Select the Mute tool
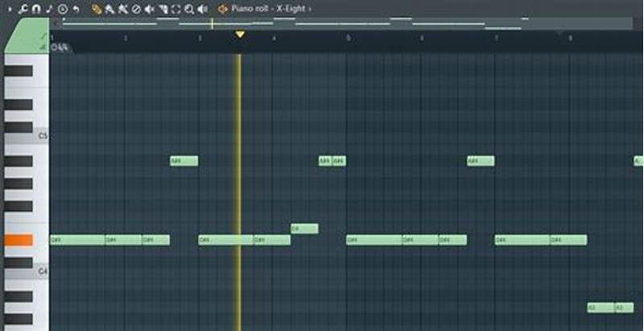This screenshot has width=644, height=331. (x=150, y=9)
